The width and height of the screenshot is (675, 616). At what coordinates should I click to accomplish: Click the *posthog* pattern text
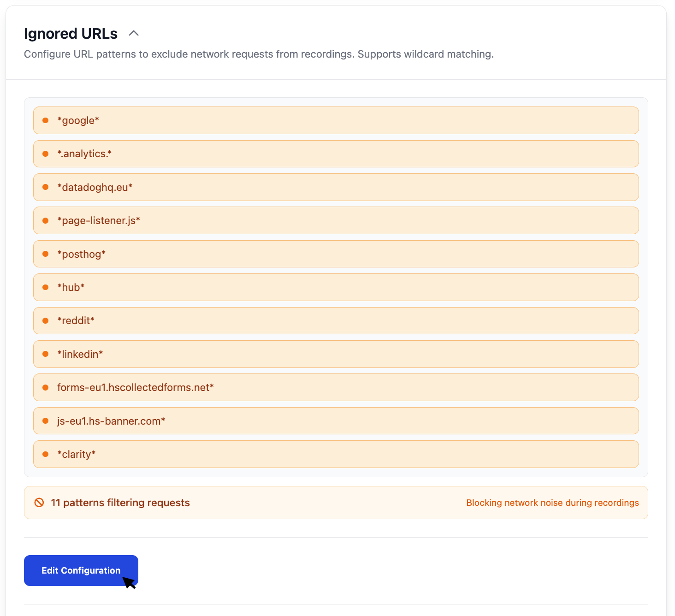coord(81,254)
